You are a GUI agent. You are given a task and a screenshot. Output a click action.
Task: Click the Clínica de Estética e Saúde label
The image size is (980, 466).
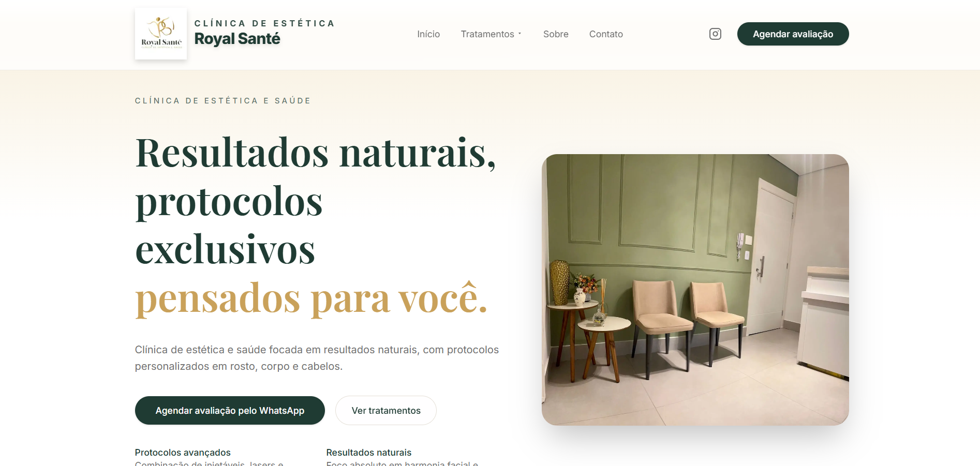tap(223, 101)
